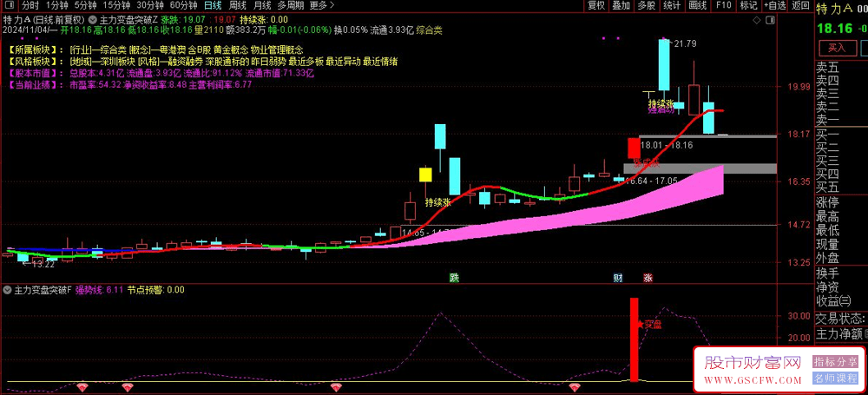Viewport: 868px width, 395px height.
Task: Open the 多周期 multi-period view
Action: [x=290, y=5]
